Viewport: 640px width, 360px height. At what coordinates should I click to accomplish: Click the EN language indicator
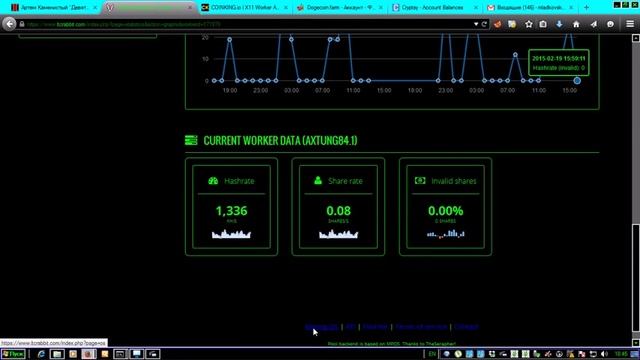(x=432, y=354)
